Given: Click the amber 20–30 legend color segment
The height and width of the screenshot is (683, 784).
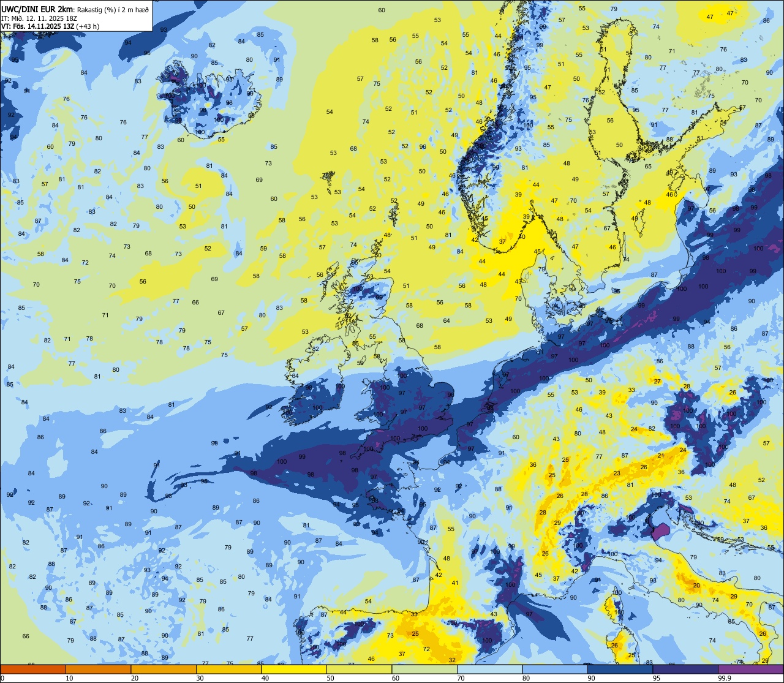Looking at the screenshot, I should point(164,670).
